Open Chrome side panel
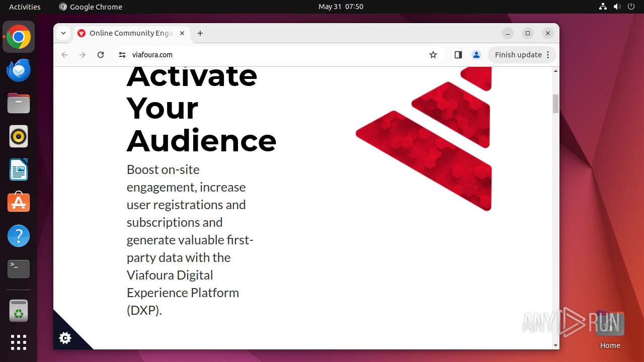This screenshot has width=644, height=362. click(x=458, y=55)
